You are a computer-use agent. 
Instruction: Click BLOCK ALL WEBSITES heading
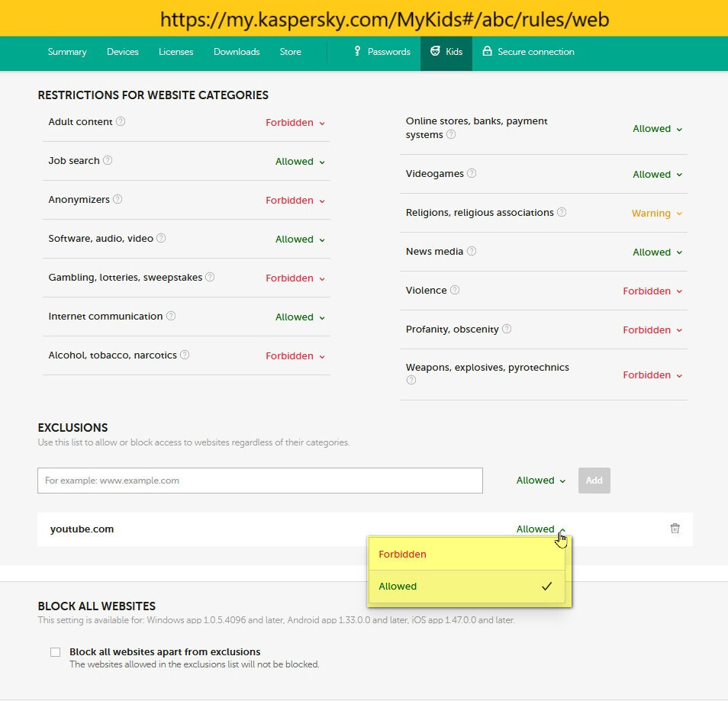97,606
